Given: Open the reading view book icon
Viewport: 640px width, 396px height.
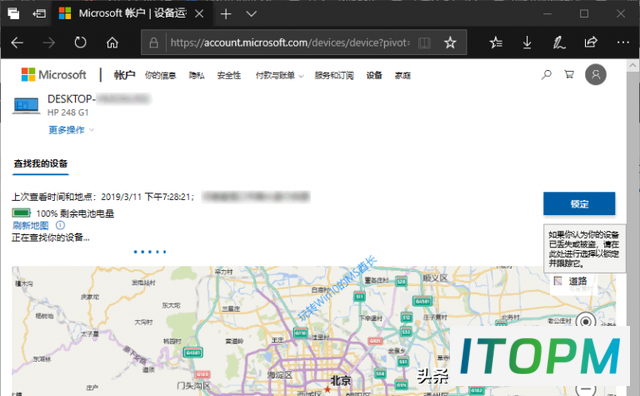Looking at the screenshot, I should coord(424,42).
